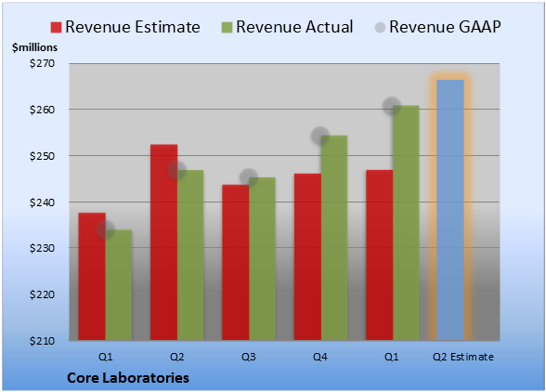Select the green actual bar above Q4
The width and height of the screenshot is (546, 392).
[334, 238]
